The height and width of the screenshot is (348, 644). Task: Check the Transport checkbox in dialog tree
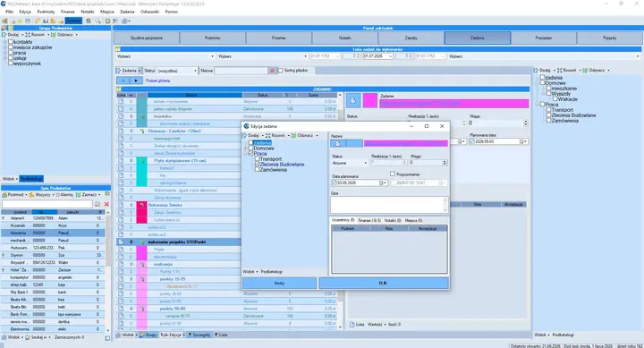coord(257,158)
